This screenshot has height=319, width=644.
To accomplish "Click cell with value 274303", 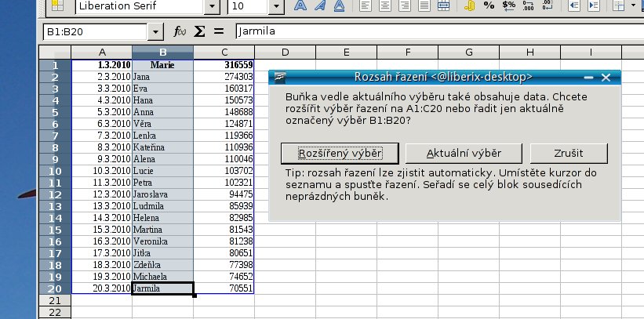I will (x=224, y=77).
